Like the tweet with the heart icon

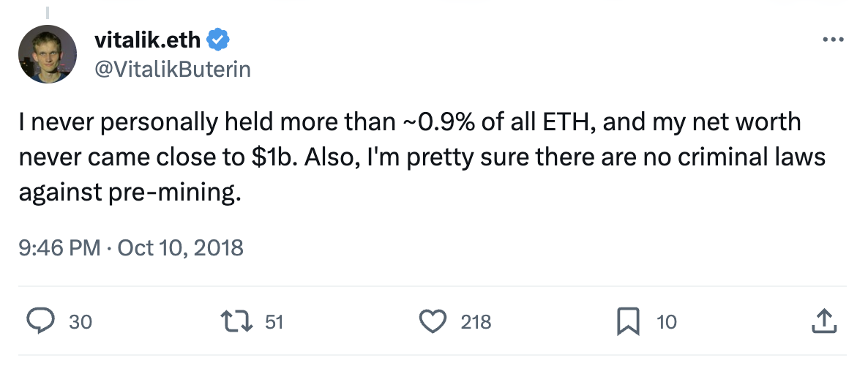pyautogui.click(x=433, y=321)
